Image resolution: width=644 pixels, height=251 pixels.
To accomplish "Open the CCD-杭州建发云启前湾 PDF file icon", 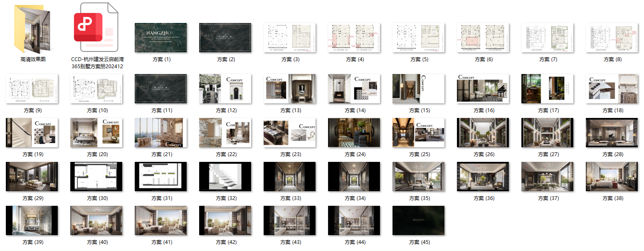I will 96,28.
